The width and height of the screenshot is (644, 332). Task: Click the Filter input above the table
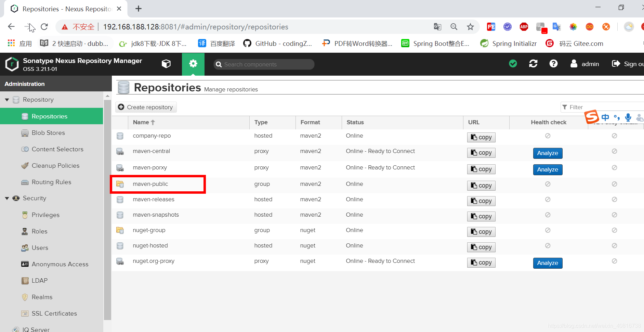[x=603, y=107]
